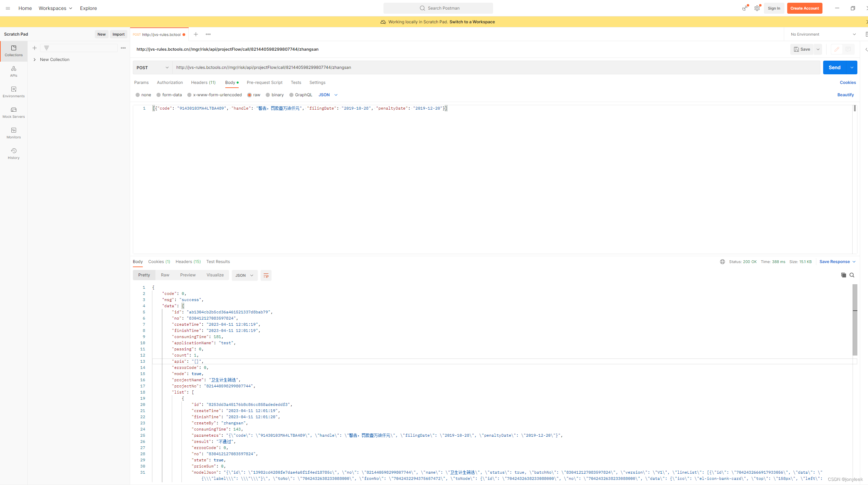
Task: Click the Beautify link
Action: tap(845, 95)
